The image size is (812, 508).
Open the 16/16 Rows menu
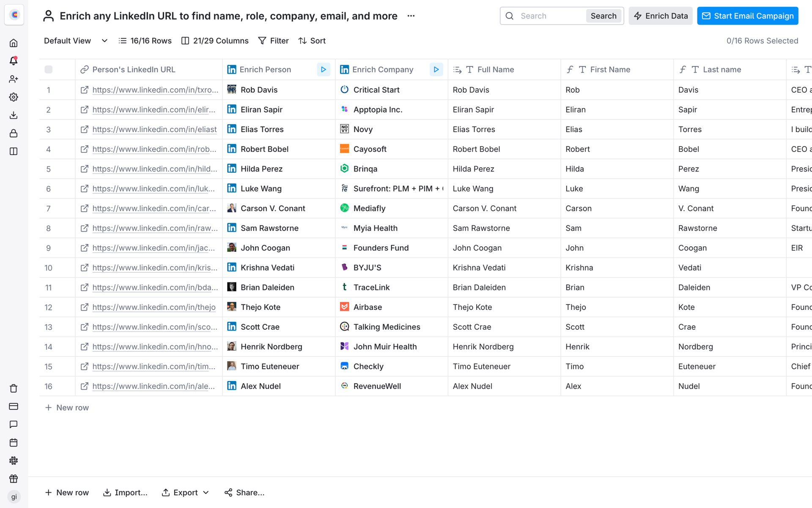[x=145, y=41]
